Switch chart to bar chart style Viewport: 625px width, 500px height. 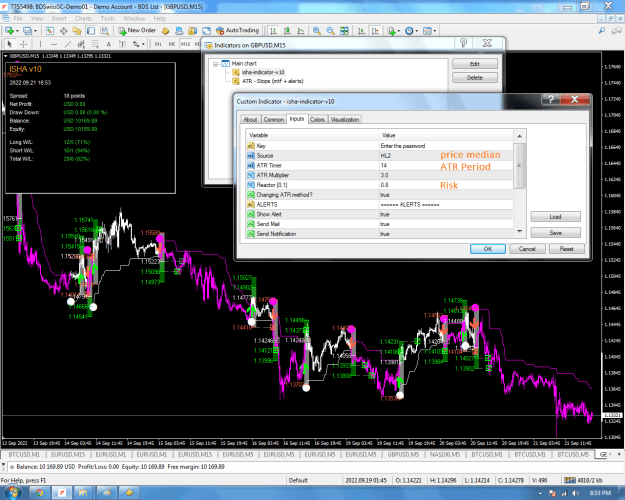(273, 31)
